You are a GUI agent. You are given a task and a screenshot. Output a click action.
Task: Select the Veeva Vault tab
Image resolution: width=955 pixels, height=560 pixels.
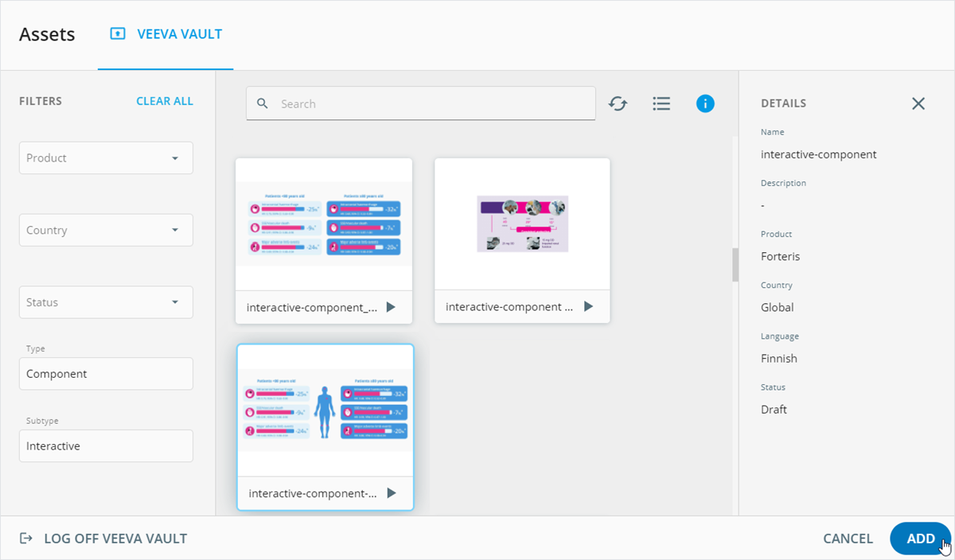(166, 34)
